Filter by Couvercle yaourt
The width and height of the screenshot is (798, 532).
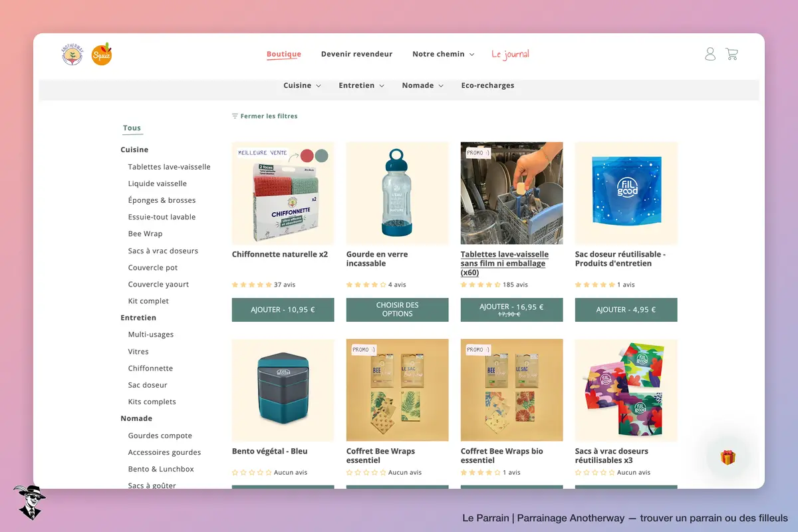coord(158,284)
